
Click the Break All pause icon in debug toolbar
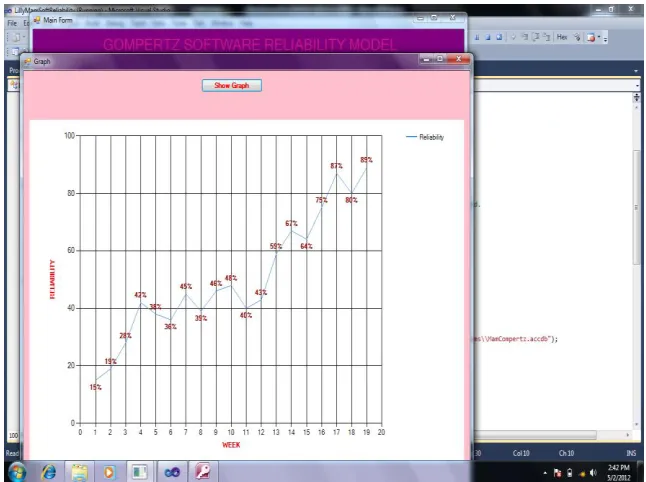(x=477, y=37)
